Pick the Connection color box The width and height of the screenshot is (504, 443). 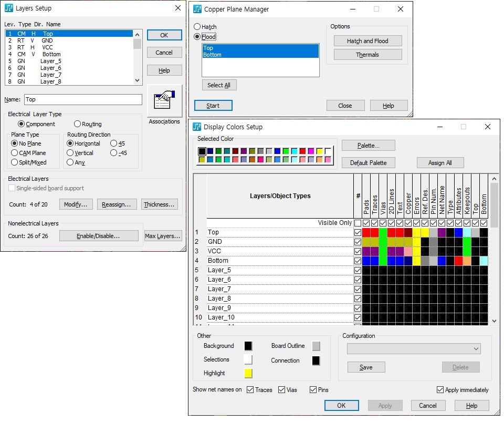coord(316,360)
